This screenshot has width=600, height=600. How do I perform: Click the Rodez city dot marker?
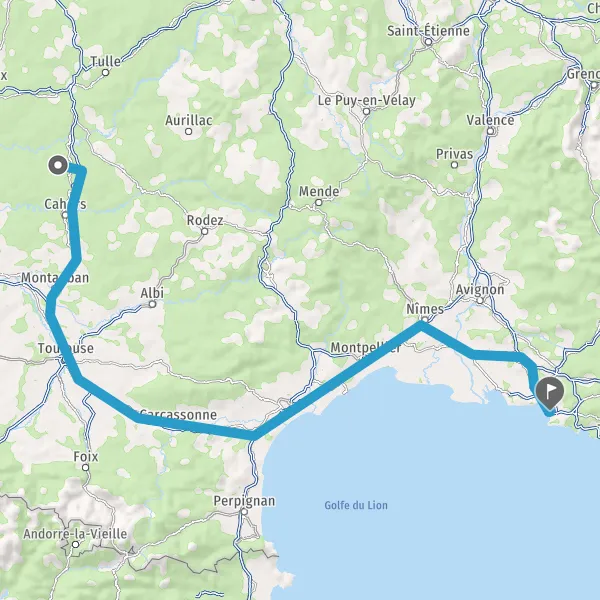pos(205,232)
